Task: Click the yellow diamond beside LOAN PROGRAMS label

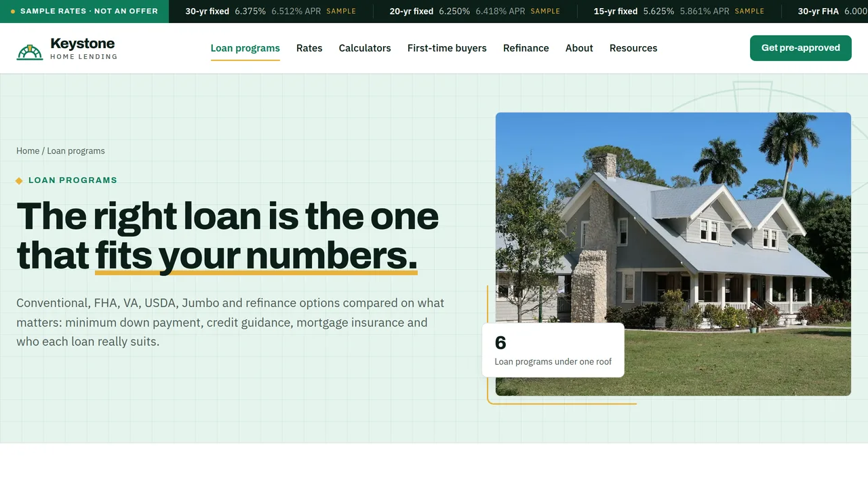Action: pos(19,180)
